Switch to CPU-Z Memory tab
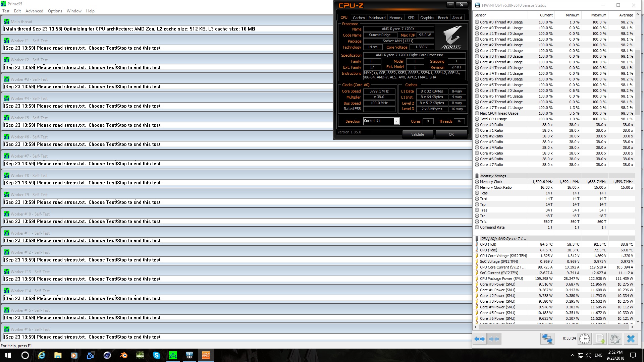Viewport: 644px width, 362px height. (396, 18)
